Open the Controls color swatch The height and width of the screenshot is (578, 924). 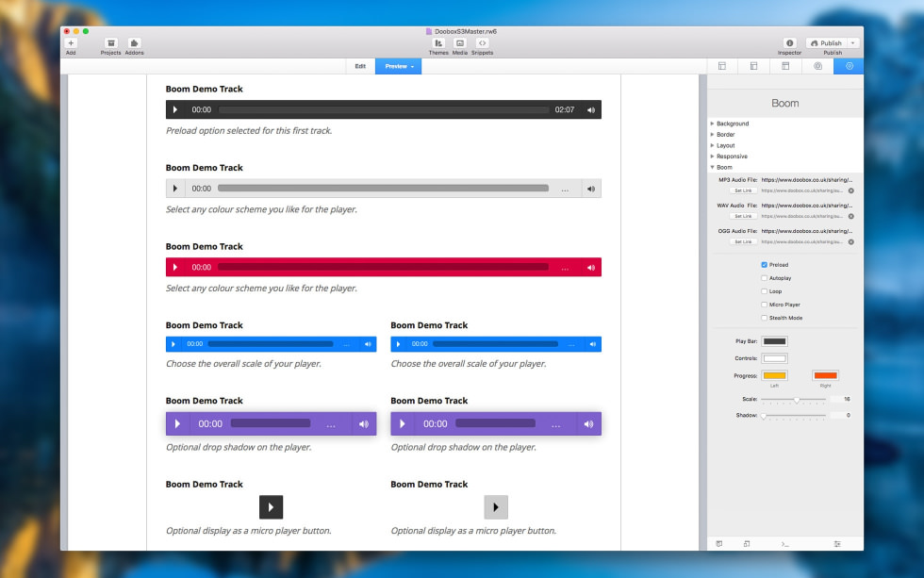click(774, 358)
